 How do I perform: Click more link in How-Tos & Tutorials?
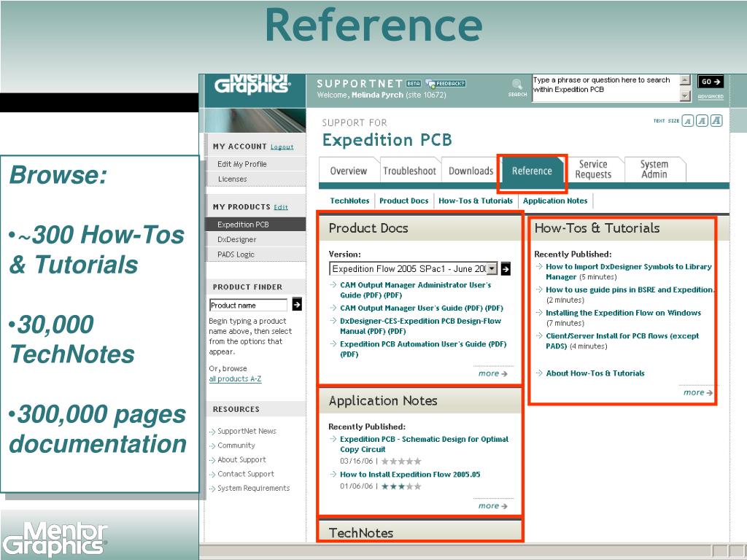(x=698, y=392)
